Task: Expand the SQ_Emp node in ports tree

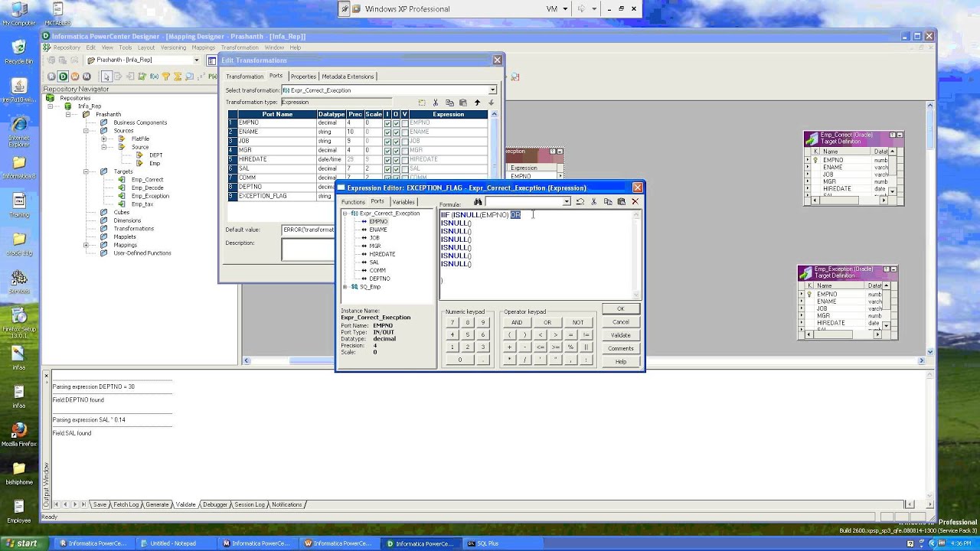Action: pos(345,287)
